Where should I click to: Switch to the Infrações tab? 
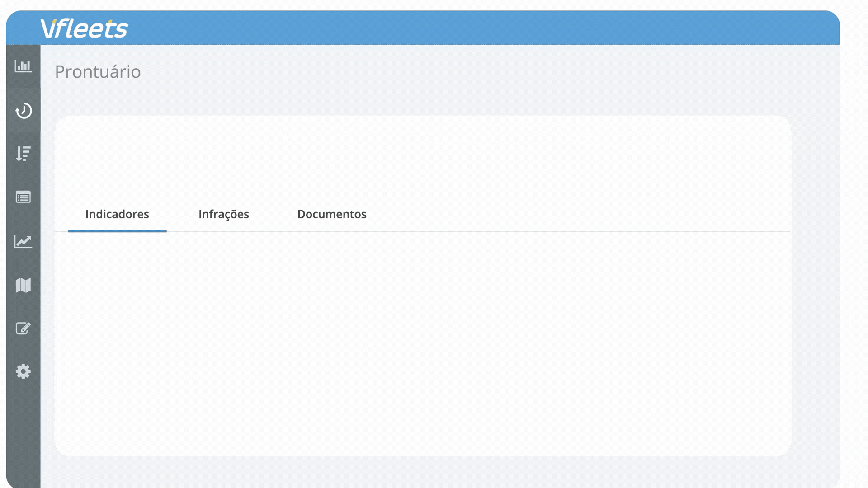[224, 214]
